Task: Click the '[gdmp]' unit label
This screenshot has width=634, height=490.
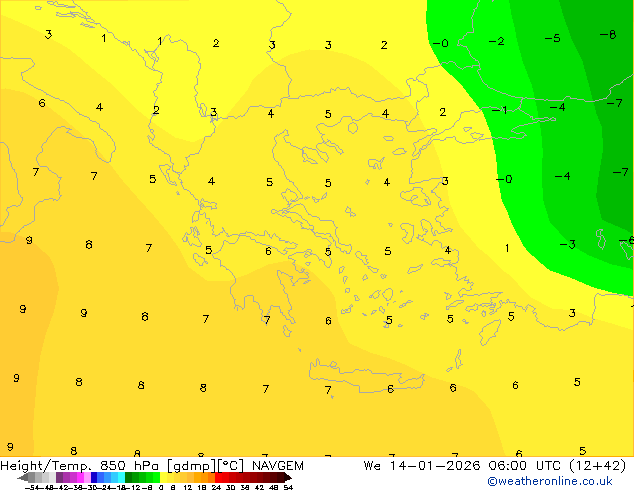Action: (192, 466)
